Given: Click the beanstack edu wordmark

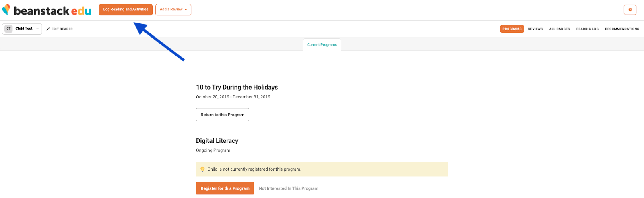Looking at the screenshot, I should coord(52,10).
